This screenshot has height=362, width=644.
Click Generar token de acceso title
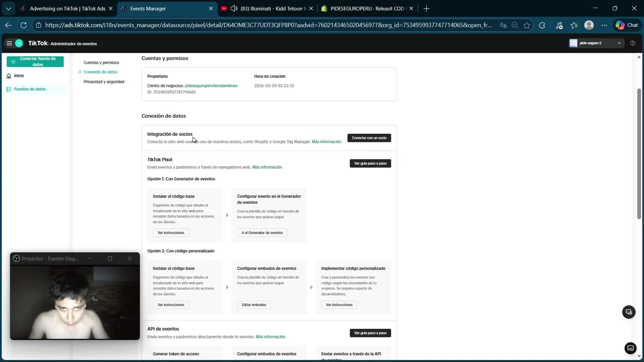tap(176, 354)
